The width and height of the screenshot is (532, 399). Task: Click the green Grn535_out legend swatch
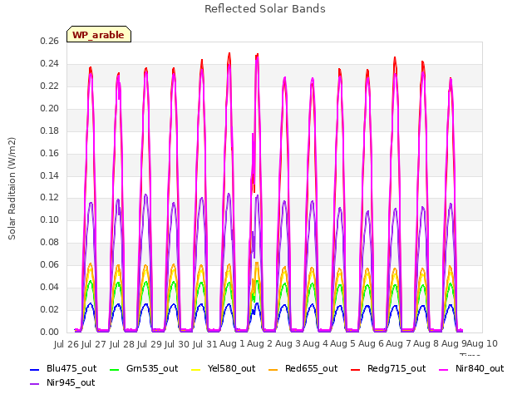click(115, 369)
